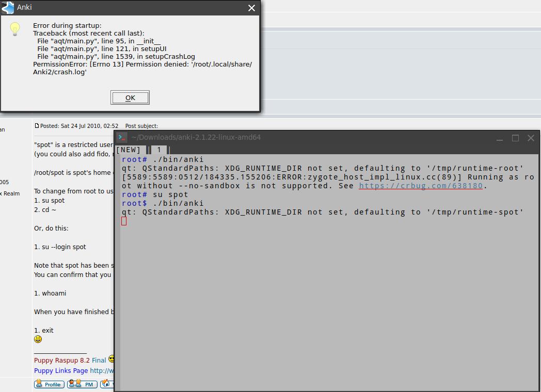
Task: Close the Anki error dialog
Action: point(251,8)
